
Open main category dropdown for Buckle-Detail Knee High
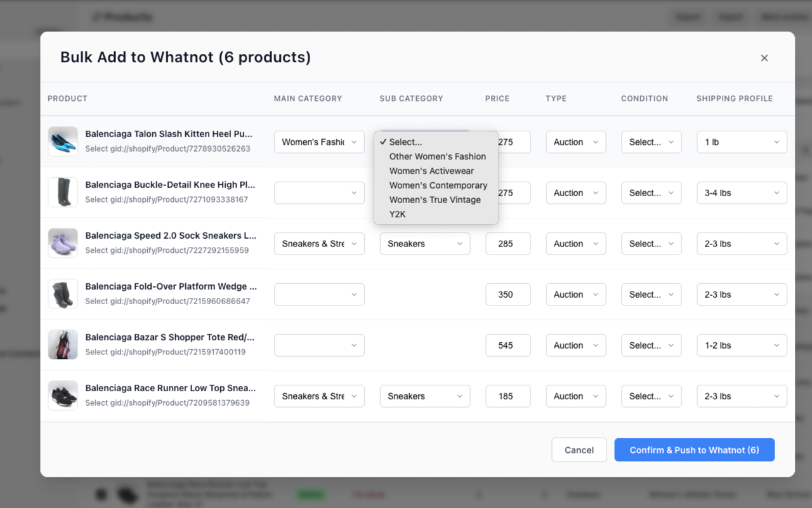[x=319, y=193]
